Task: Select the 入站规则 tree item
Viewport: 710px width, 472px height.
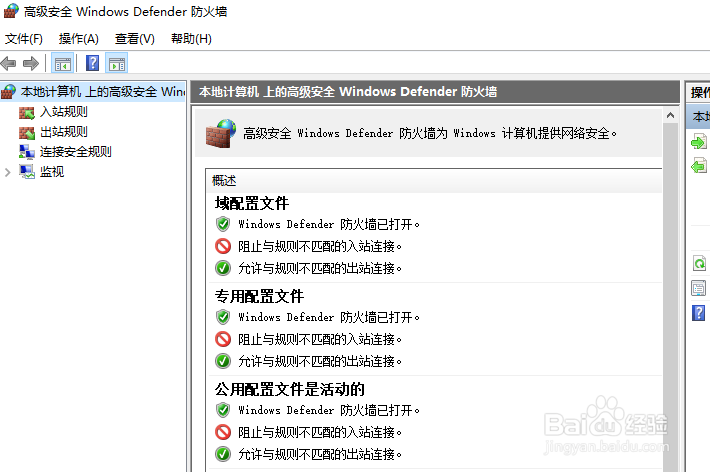Action: pos(63,111)
